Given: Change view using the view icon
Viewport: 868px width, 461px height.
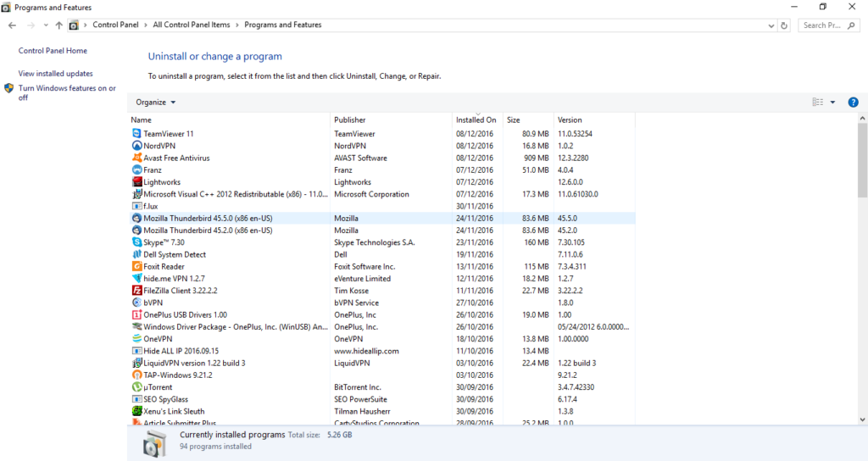Looking at the screenshot, I should (x=818, y=103).
